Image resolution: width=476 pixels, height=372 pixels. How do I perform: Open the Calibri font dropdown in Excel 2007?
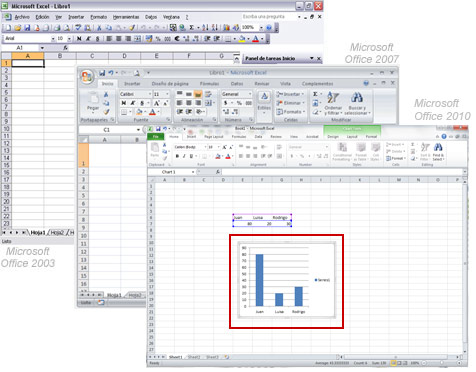pyautogui.click(x=149, y=94)
